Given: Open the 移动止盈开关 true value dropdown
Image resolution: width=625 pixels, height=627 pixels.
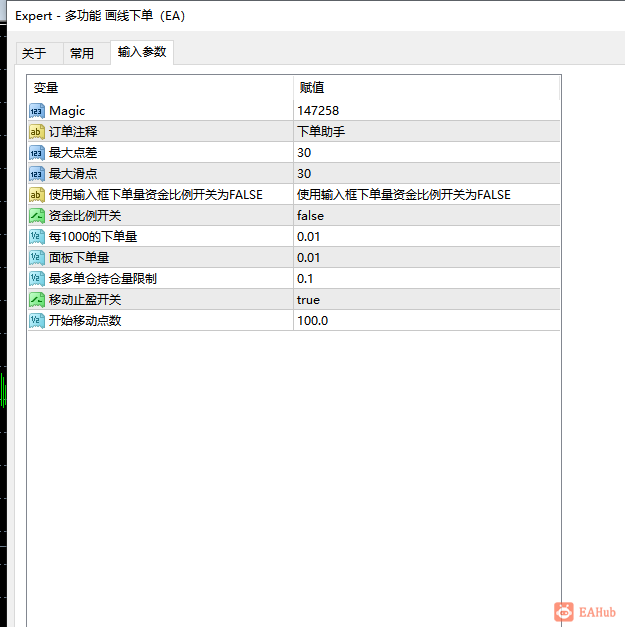Looking at the screenshot, I should [426, 300].
